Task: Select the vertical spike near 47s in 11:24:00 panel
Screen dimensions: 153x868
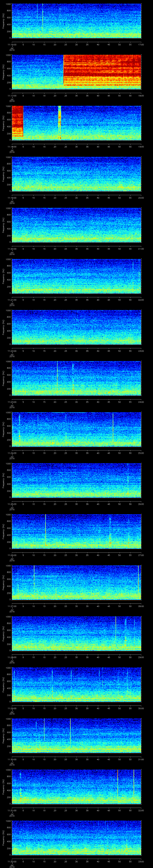Action: pyautogui.click(x=113, y=428)
